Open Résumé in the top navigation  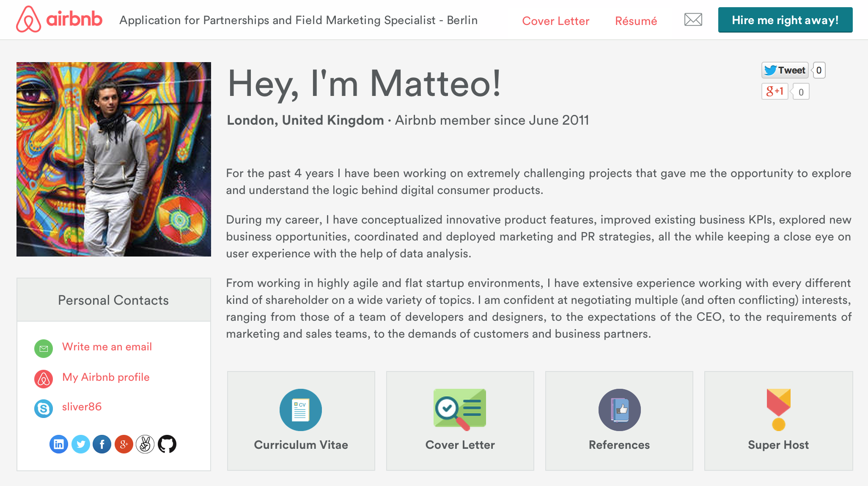coord(636,21)
